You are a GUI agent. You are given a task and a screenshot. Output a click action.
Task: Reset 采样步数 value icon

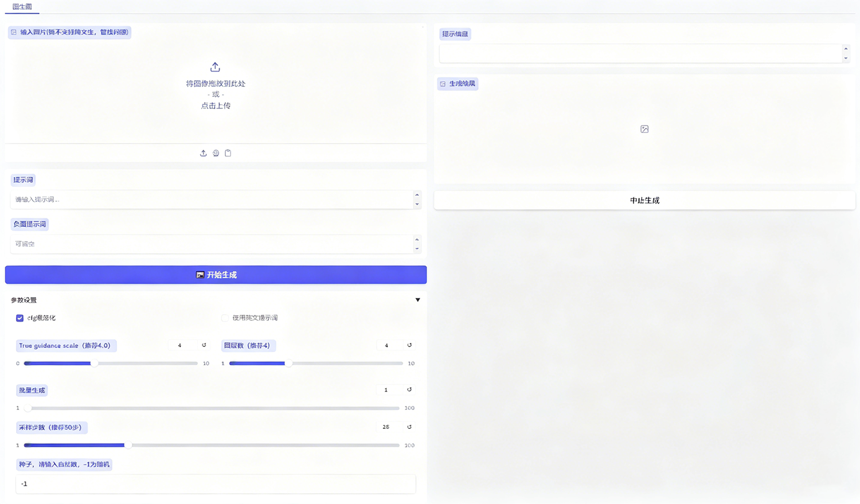[x=409, y=427]
